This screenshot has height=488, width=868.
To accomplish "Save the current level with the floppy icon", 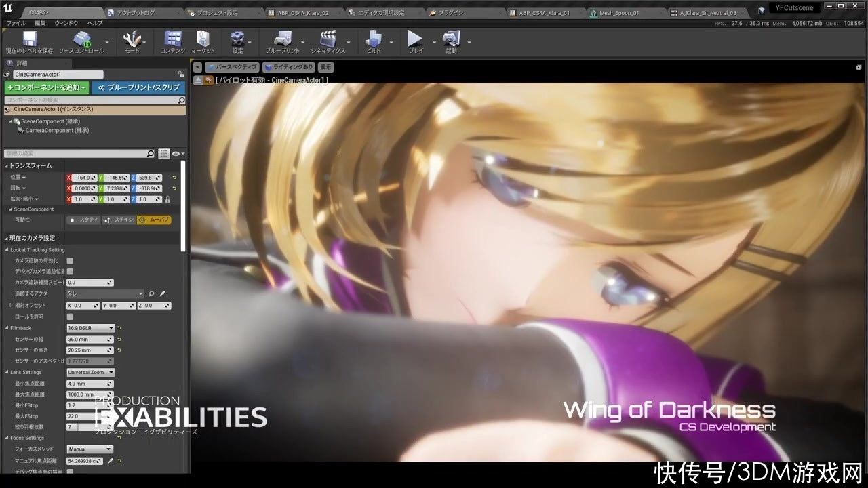I will click(29, 39).
